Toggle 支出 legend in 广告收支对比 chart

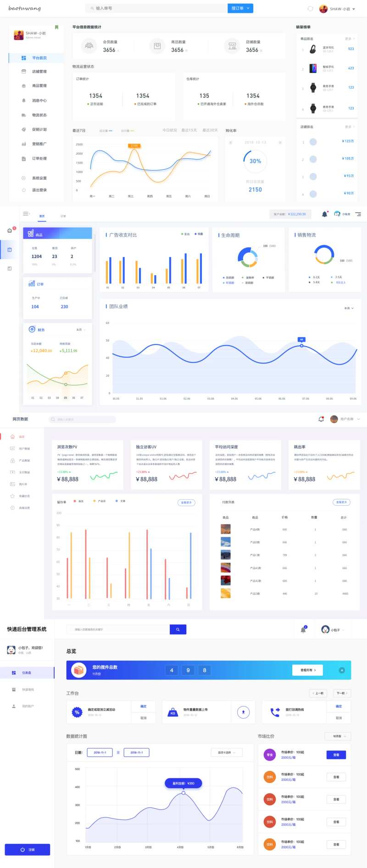(x=185, y=234)
